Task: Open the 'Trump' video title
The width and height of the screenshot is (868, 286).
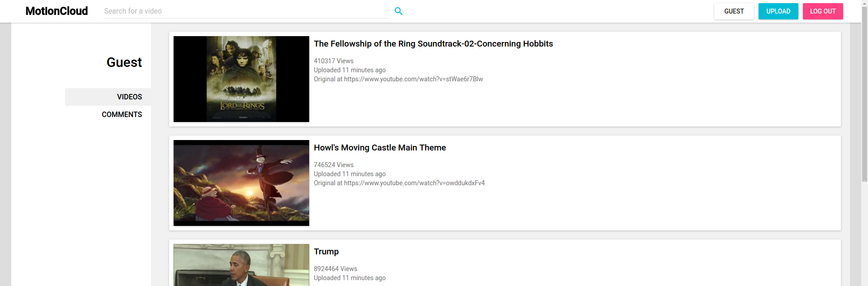Action: coord(326,252)
